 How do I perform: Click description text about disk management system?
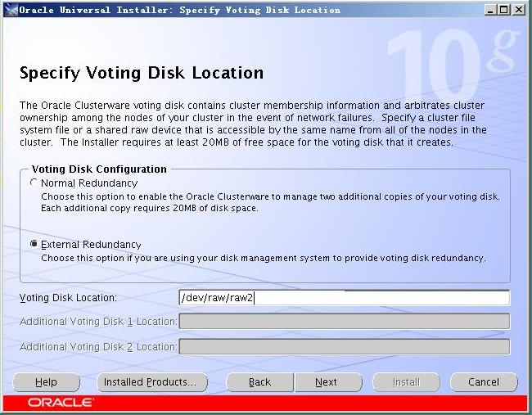point(264,258)
